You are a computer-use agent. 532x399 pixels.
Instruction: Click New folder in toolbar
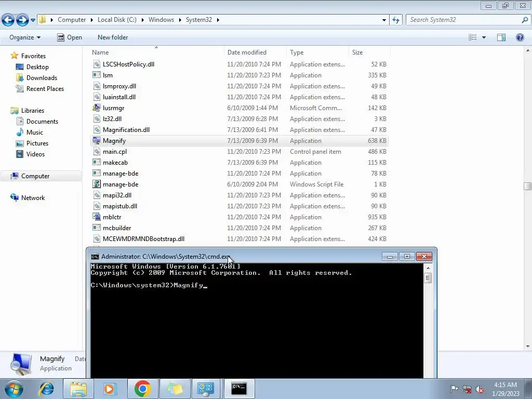pyautogui.click(x=113, y=37)
